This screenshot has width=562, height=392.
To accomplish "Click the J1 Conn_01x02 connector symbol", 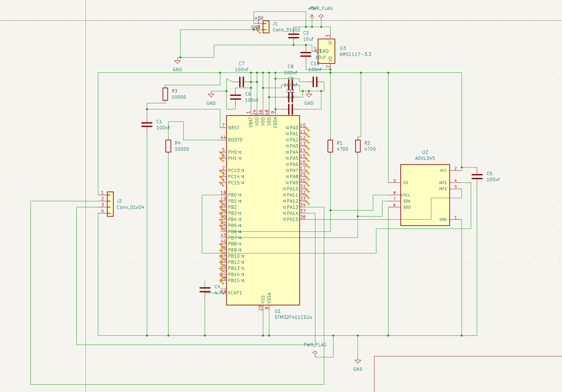I will pos(266,27).
